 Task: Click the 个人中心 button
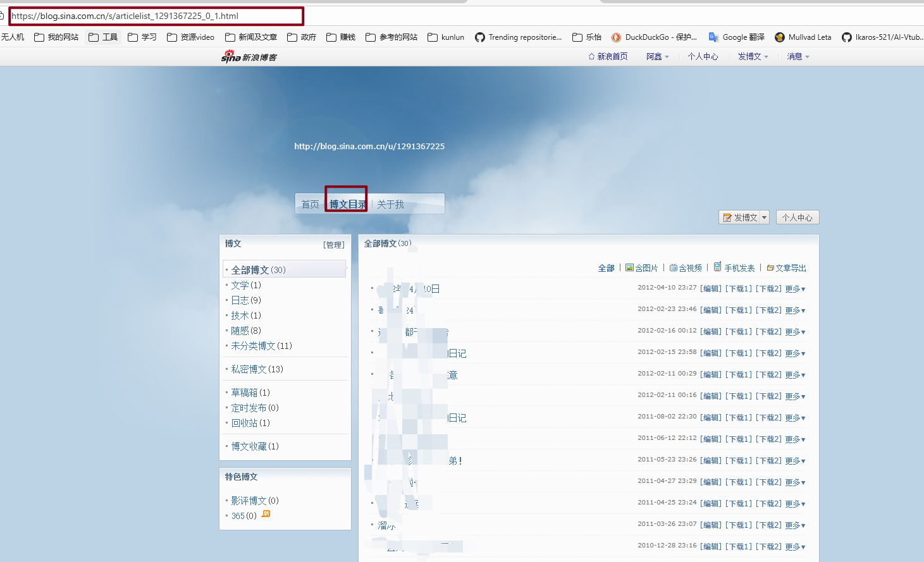pos(797,217)
